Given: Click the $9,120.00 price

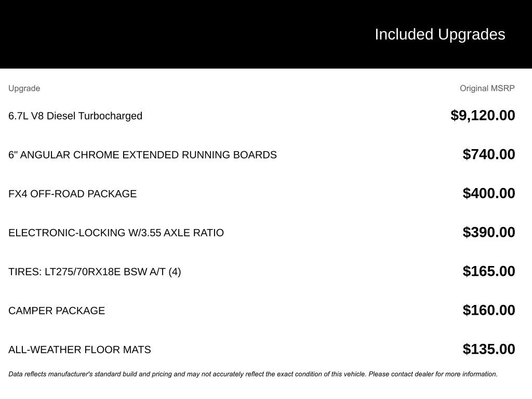Looking at the screenshot, I should coord(483,115).
